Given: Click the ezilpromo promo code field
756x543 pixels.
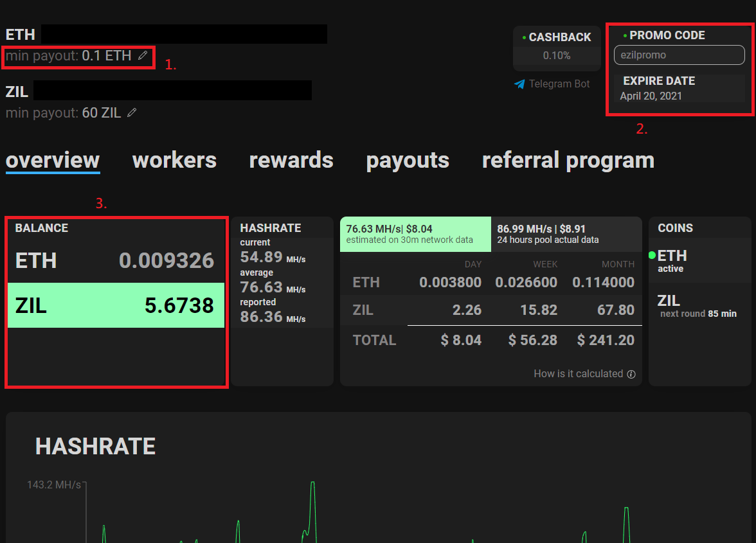Looking at the screenshot, I should pos(679,55).
